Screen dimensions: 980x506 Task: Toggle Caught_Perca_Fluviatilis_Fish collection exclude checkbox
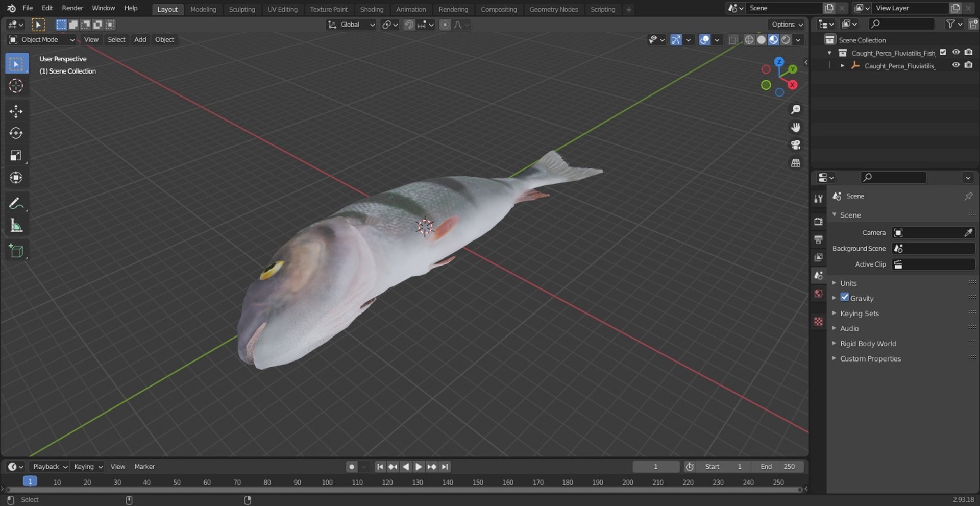click(943, 52)
